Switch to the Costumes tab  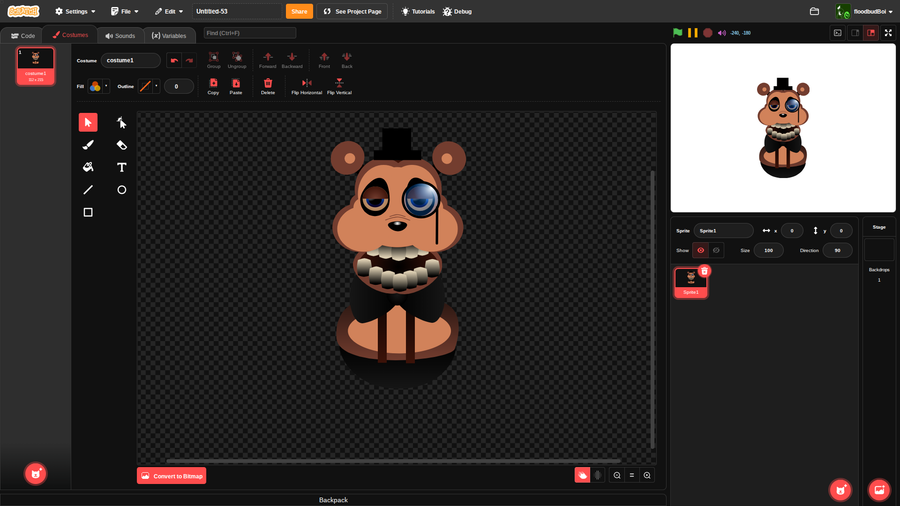(x=70, y=35)
